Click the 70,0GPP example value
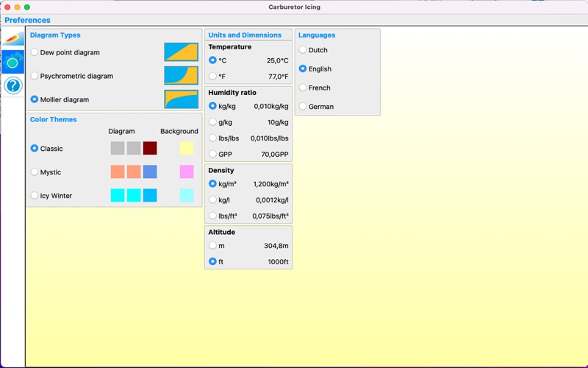The height and width of the screenshot is (368, 588). click(x=275, y=155)
